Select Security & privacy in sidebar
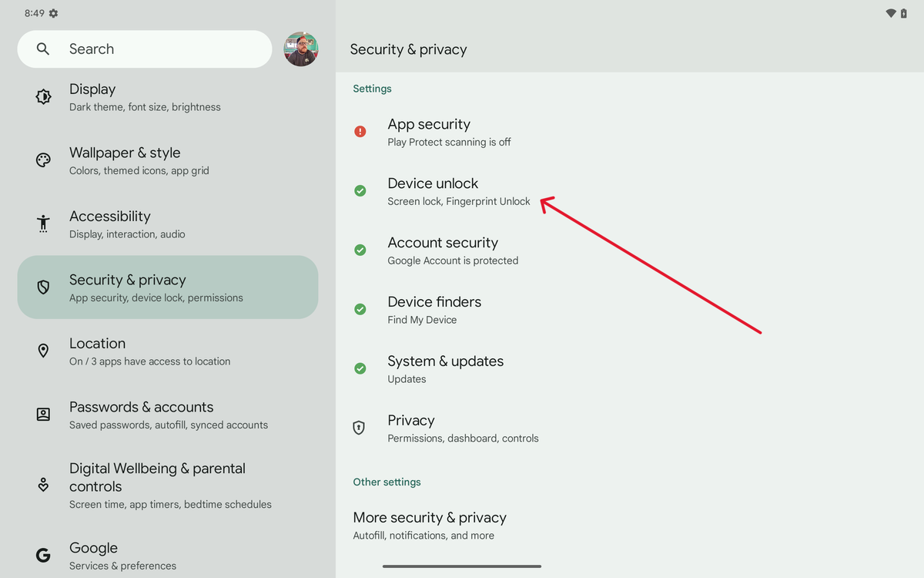This screenshot has width=924, height=578. click(168, 287)
